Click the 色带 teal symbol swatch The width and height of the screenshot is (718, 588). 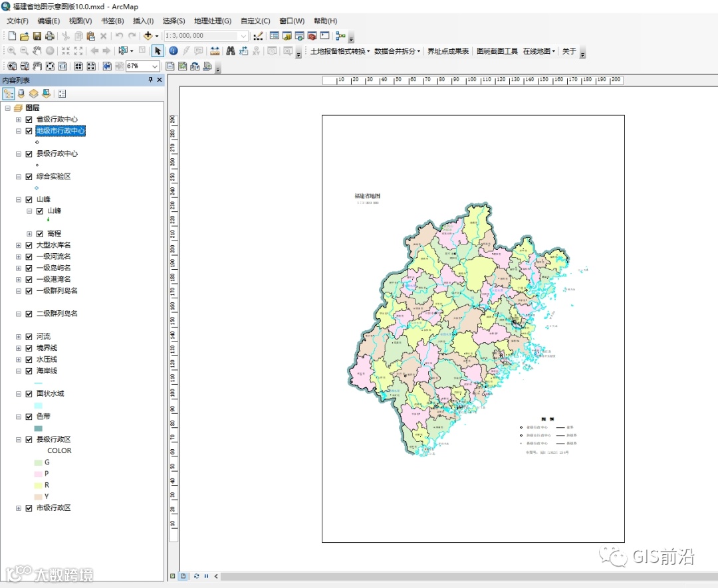click(x=39, y=429)
